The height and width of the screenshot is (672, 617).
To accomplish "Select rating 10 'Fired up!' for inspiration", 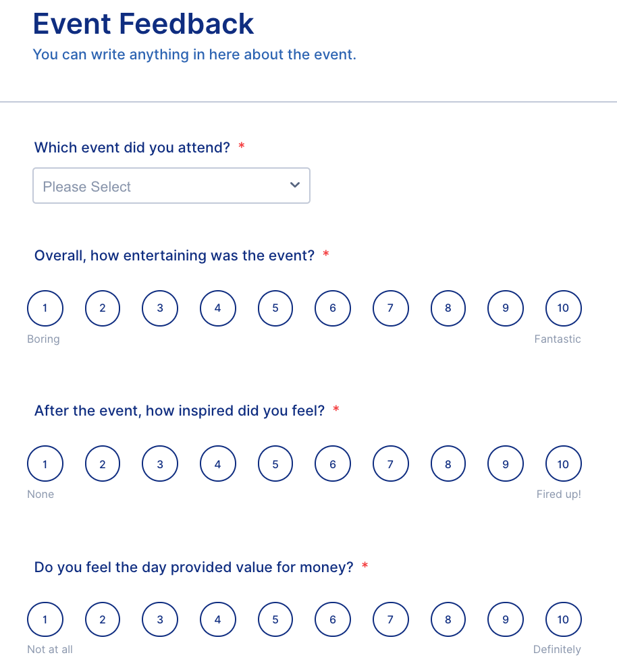I will point(563,464).
